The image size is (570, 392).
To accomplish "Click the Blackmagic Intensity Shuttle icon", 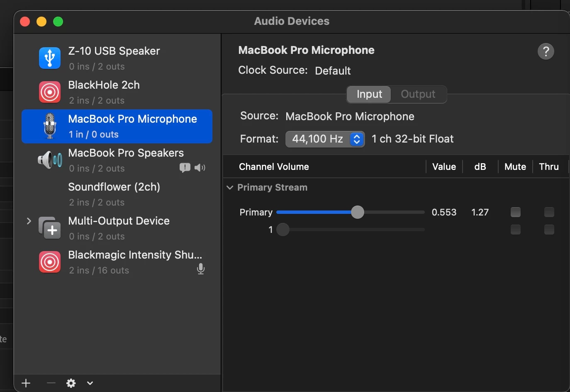I will point(50,262).
